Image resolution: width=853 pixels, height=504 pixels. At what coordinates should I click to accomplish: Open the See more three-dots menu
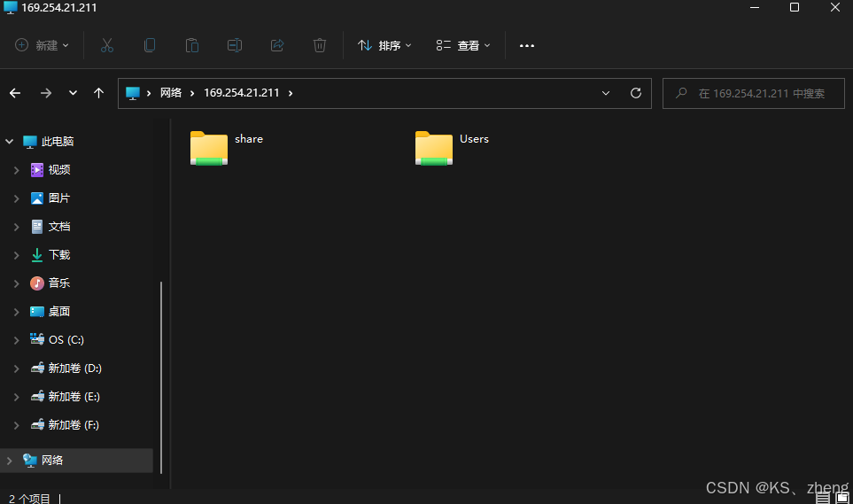click(527, 45)
